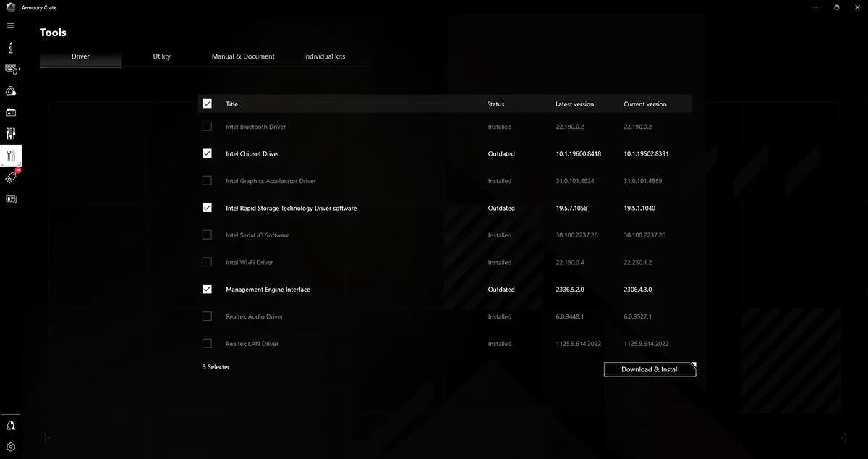Click the Title column header
Image resolution: width=868 pixels, height=459 pixels.
click(231, 104)
